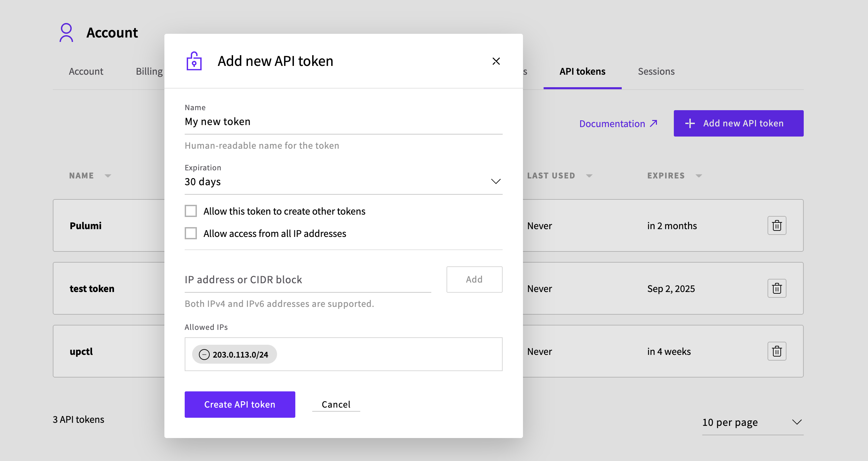Image resolution: width=868 pixels, height=461 pixels.
Task: Delete the upctl token via trash icon
Action: click(x=777, y=351)
